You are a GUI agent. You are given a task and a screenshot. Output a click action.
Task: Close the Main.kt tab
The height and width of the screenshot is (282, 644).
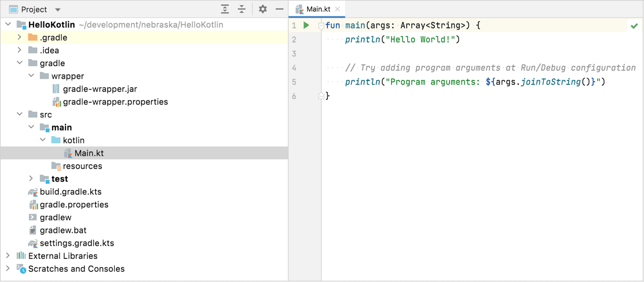click(338, 8)
